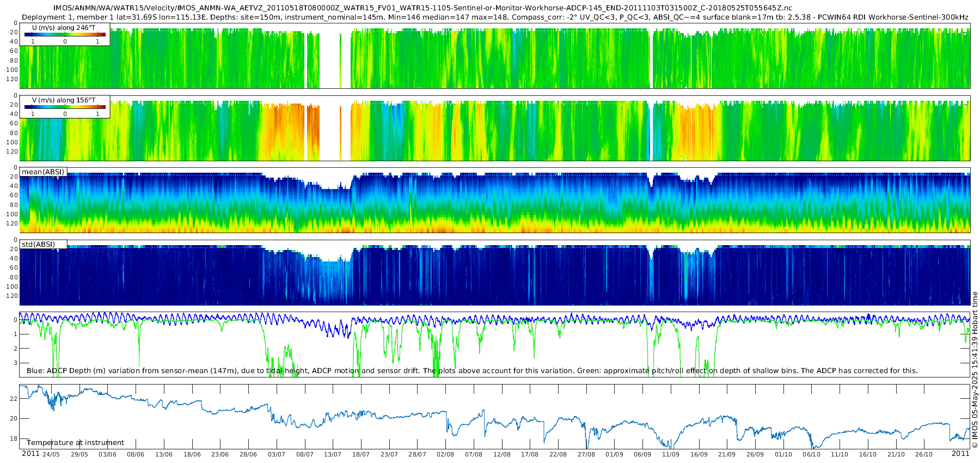Click the '21/09' date tick label
This screenshot has width=980, height=463.
coord(727,454)
